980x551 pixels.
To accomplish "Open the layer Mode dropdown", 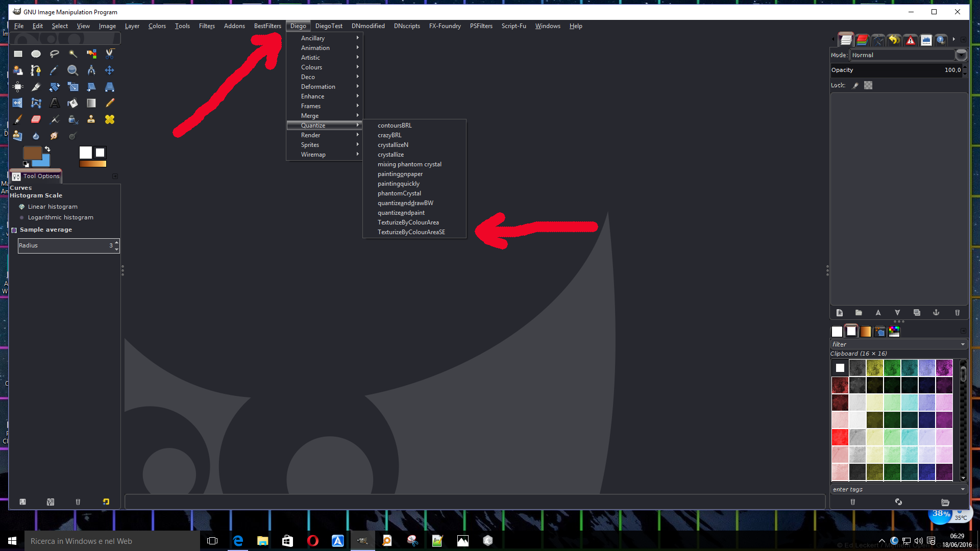I will click(909, 55).
